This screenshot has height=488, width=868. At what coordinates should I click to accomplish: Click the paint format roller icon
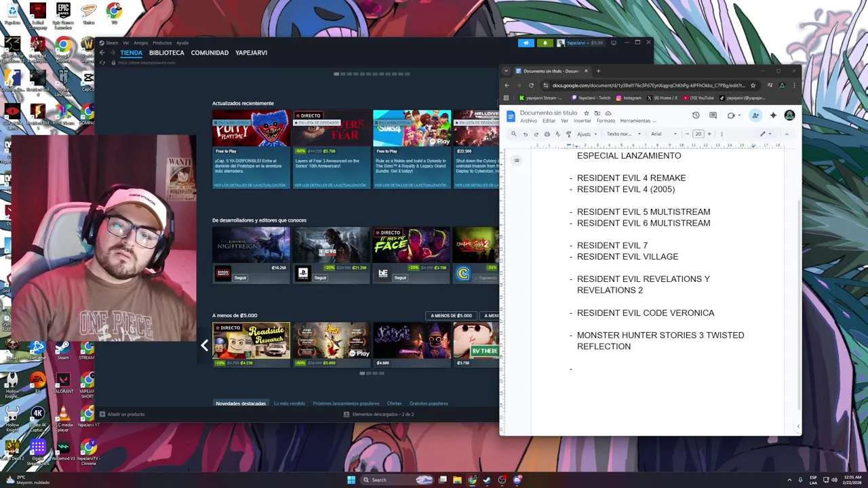[568, 134]
